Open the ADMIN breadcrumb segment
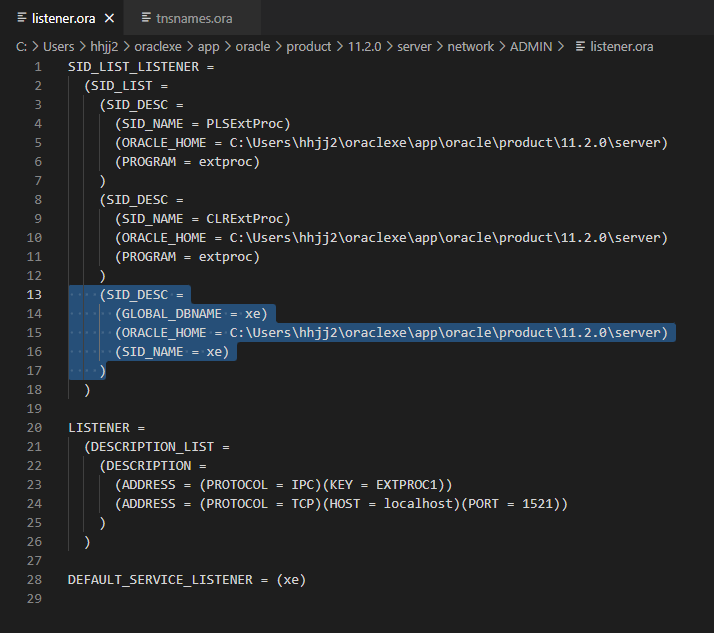Screen dimensions: 714x633 coord(531,46)
